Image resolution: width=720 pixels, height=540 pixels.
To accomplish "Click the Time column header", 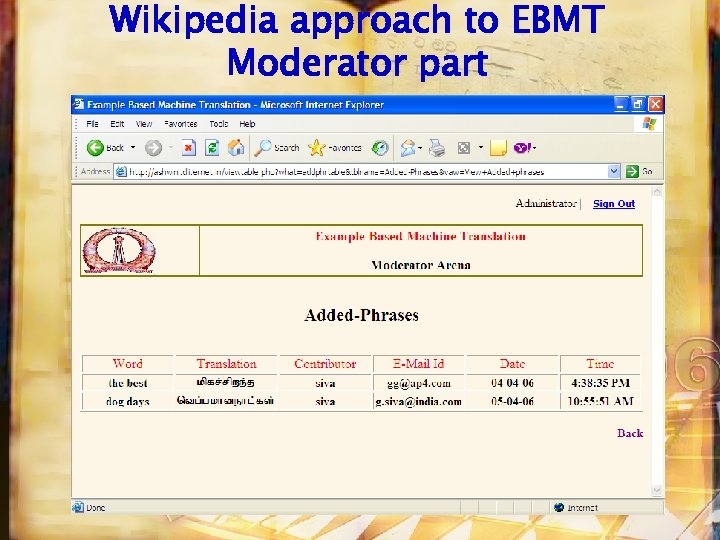I will [x=600, y=364].
